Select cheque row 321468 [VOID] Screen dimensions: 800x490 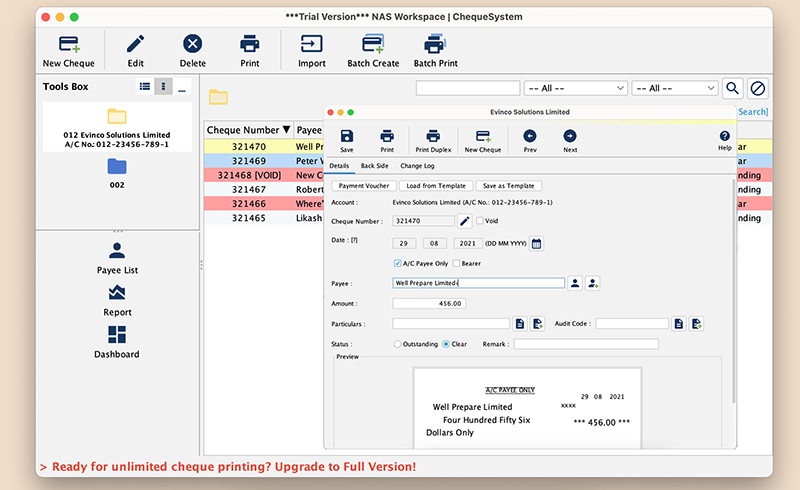tap(264, 175)
